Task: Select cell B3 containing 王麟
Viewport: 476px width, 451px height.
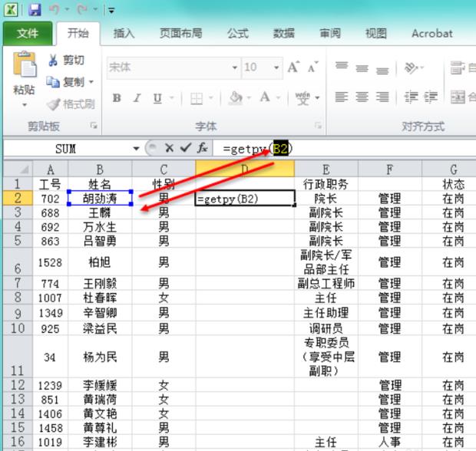Action: pyautogui.click(x=100, y=212)
